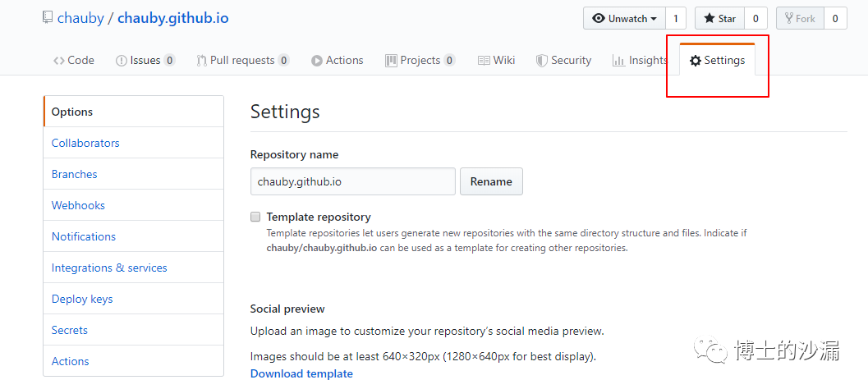
Task: Enable the Template repository checkbox
Action: pos(255,217)
